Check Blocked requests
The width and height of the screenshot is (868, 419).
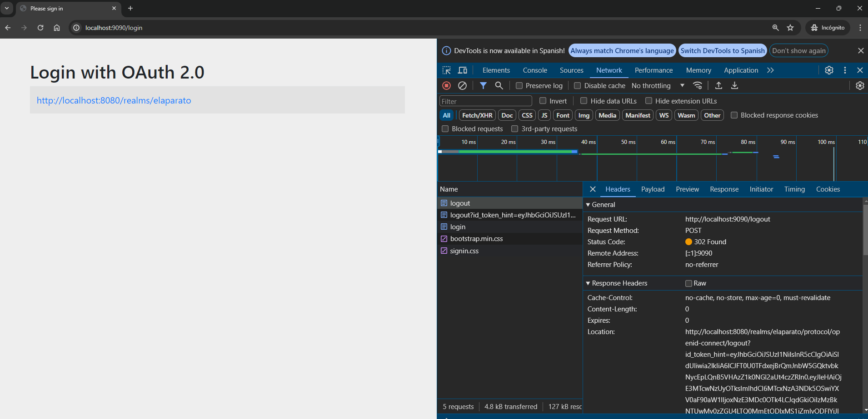pos(445,129)
